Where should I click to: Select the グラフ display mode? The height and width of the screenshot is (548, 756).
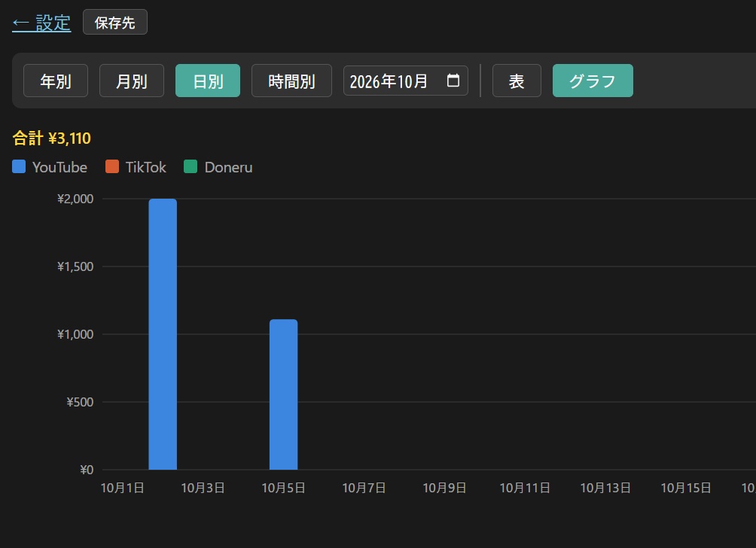(x=593, y=81)
